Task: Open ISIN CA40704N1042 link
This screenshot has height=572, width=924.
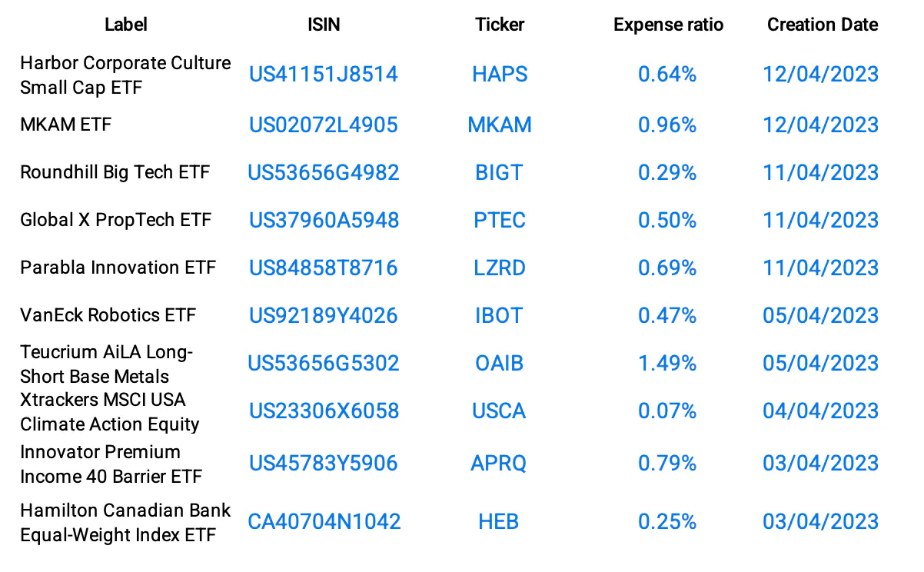Action: click(x=324, y=521)
